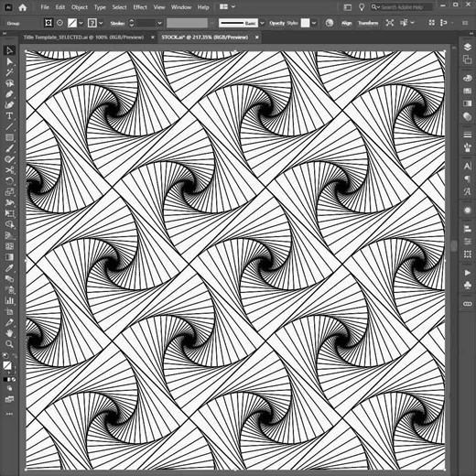Select the Shape Builder tool
This screenshot has height=476, width=476.
(9, 224)
